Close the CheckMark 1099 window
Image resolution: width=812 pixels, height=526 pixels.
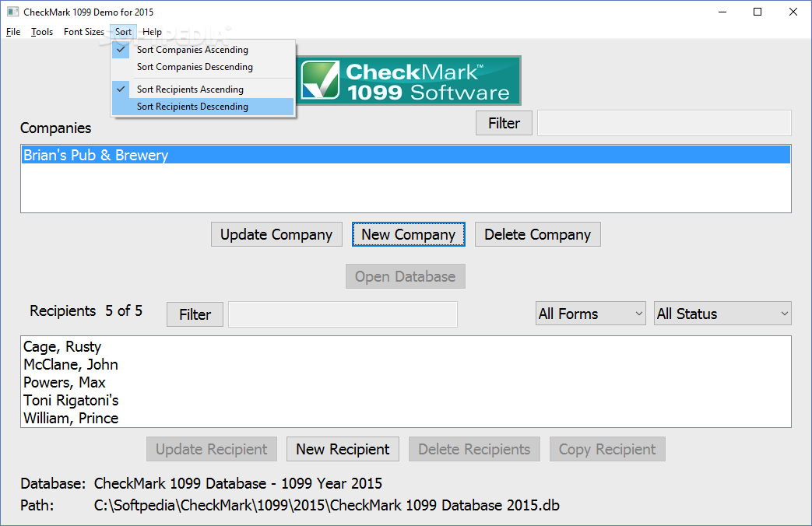tap(793, 12)
